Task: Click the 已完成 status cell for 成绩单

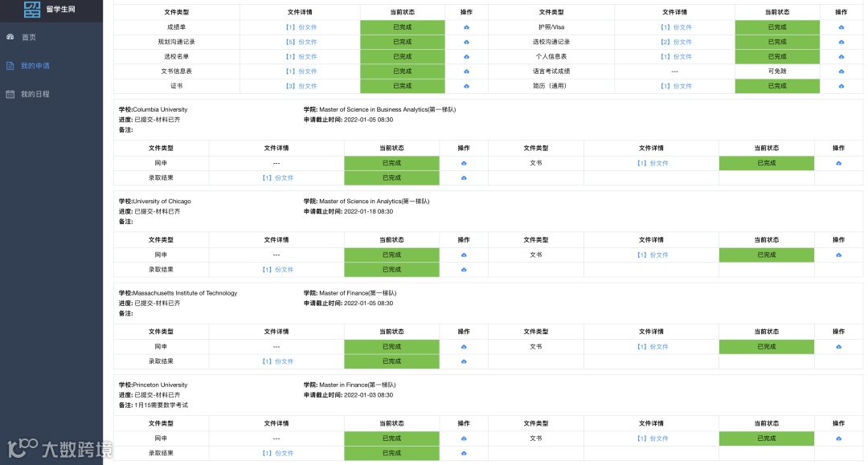Action: coord(403,27)
